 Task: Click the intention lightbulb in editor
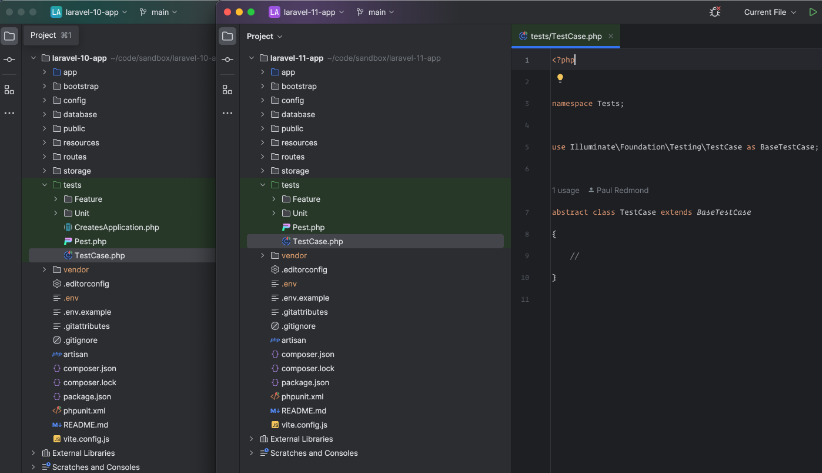(x=560, y=78)
